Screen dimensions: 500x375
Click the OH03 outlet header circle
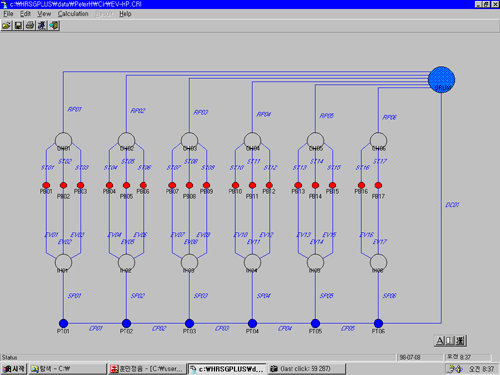coord(189,140)
